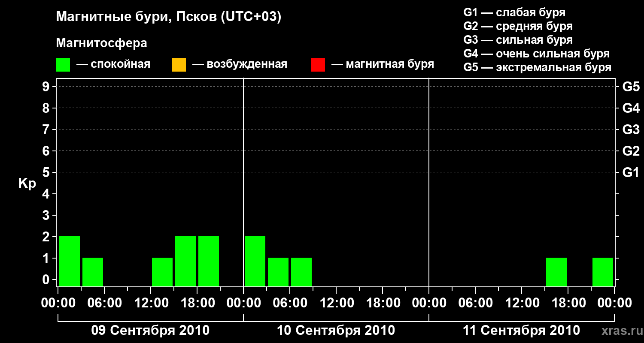Click the '12:00' tick label under 11 September
This screenshot has width=644, height=343.
[x=522, y=303]
